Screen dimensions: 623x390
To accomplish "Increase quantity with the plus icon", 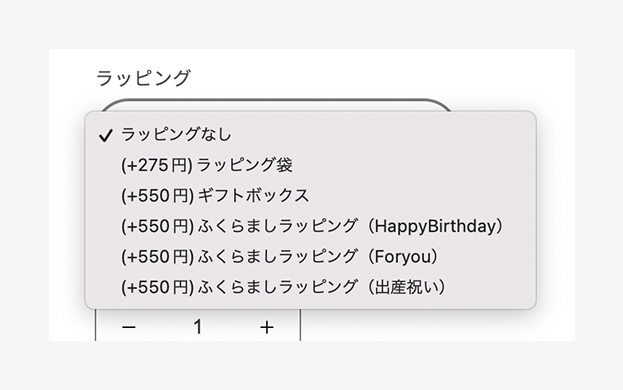I will tap(267, 327).
